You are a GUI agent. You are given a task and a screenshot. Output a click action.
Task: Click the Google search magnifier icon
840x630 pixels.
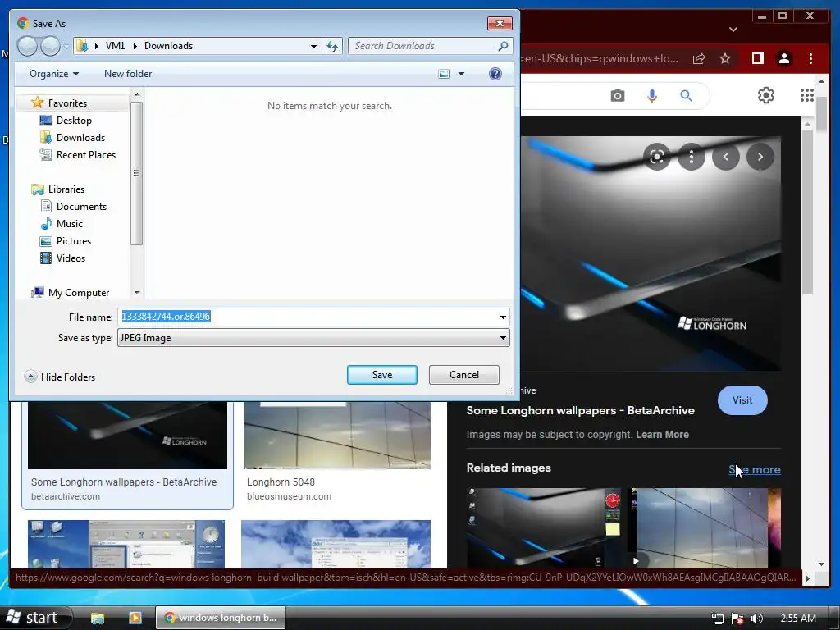[686, 96]
